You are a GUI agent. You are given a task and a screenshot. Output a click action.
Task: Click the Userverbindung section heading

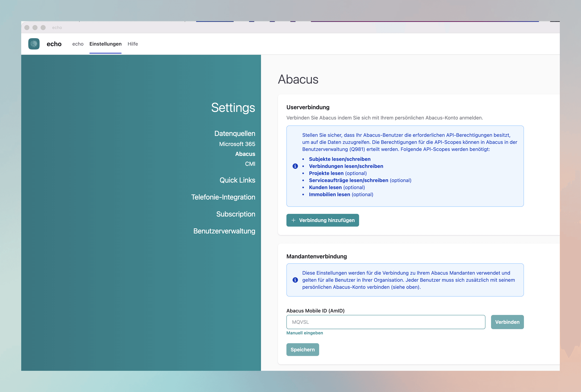[308, 107]
